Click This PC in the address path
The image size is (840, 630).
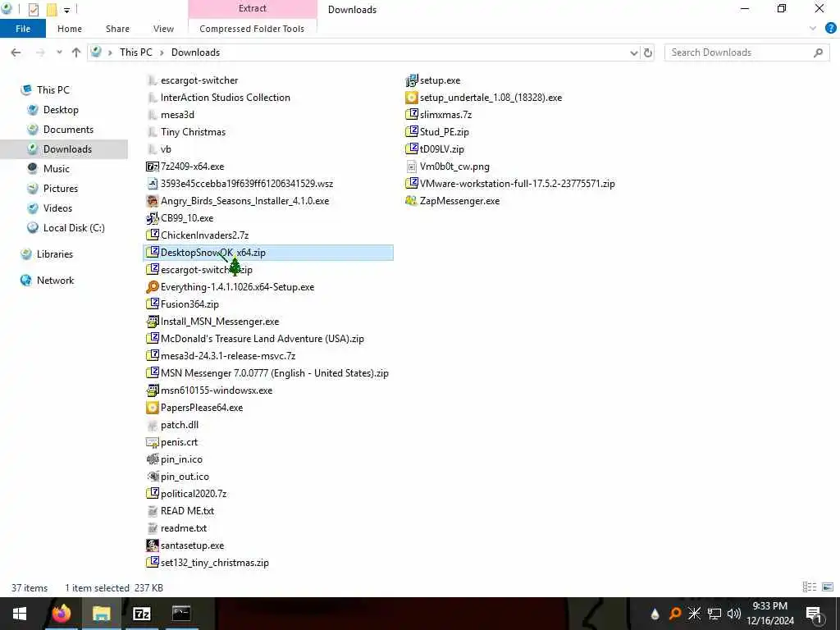(x=136, y=52)
